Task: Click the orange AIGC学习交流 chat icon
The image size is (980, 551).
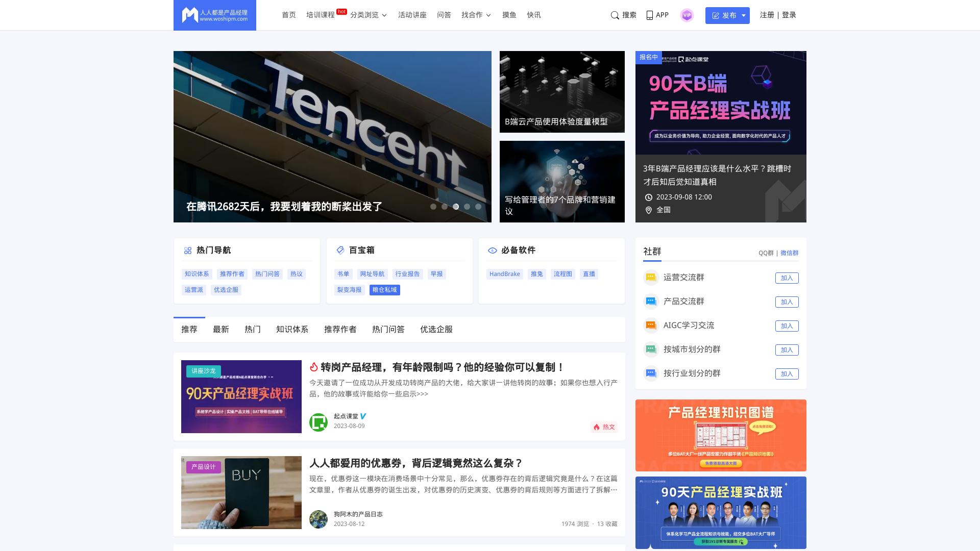Action: pos(651,325)
